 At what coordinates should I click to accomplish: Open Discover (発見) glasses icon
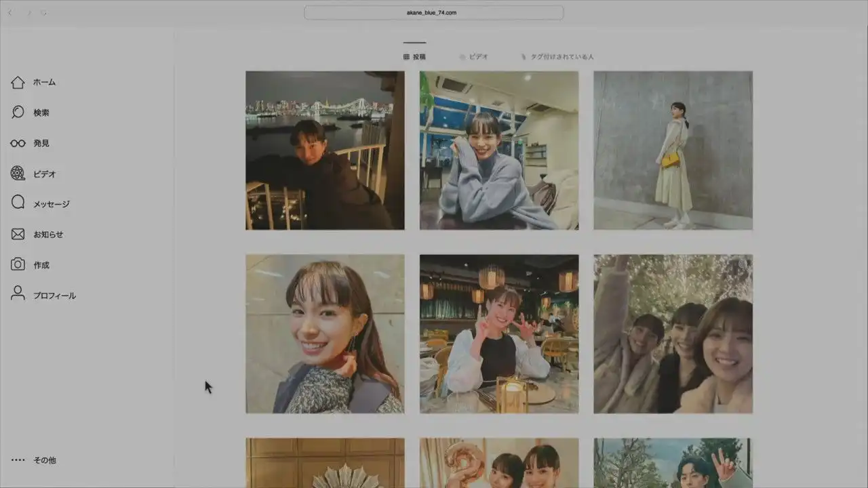click(18, 144)
